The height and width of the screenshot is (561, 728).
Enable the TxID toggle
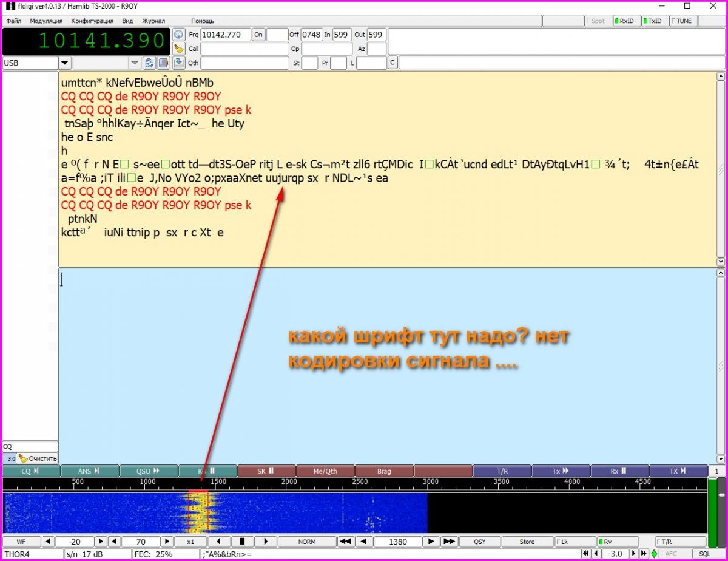click(x=653, y=21)
